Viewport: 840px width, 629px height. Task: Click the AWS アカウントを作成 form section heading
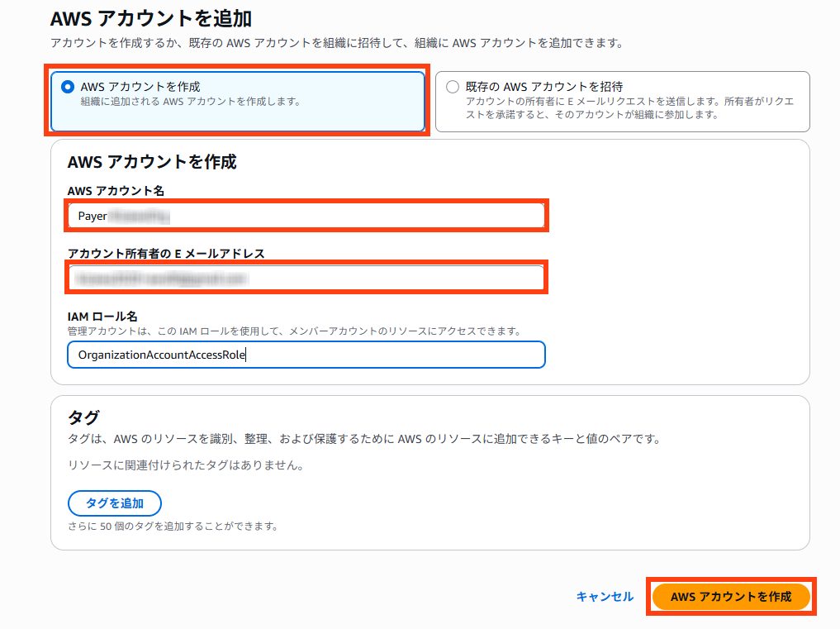[x=152, y=162]
